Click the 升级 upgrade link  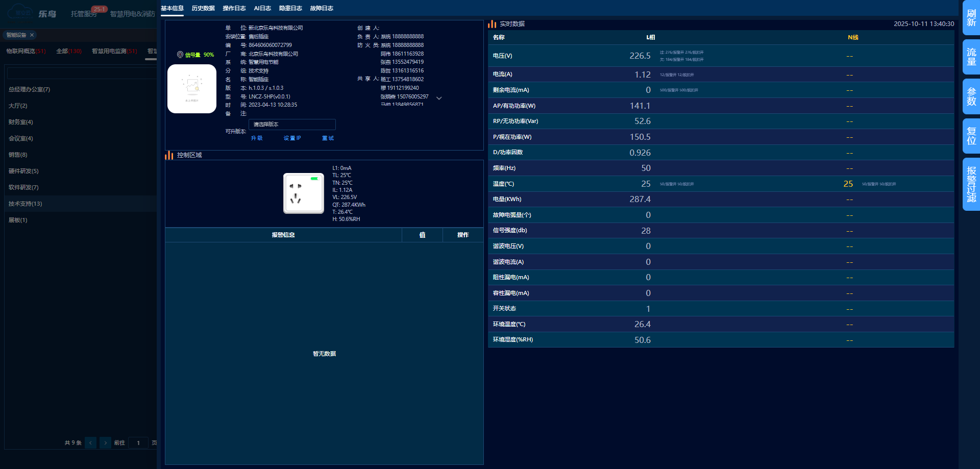[257, 138]
